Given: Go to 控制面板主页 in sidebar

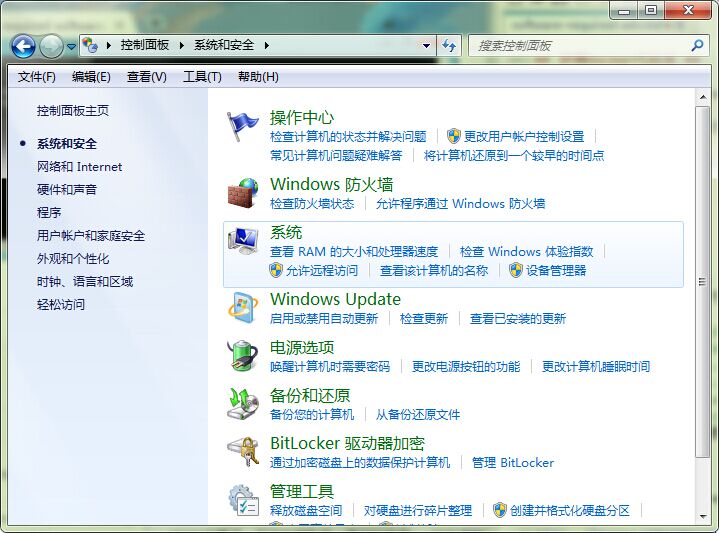Looking at the screenshot, I should [x=73, y=111].
